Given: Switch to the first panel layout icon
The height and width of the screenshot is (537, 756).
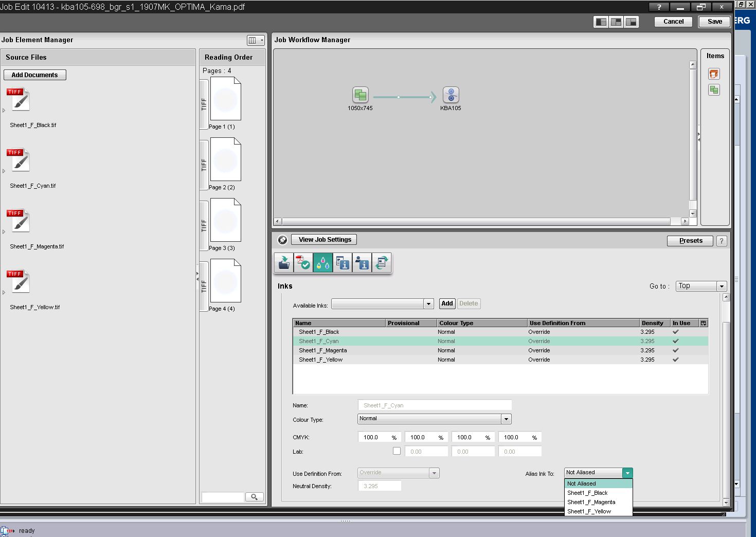Looking at the screenshot, I should (601, 22).
